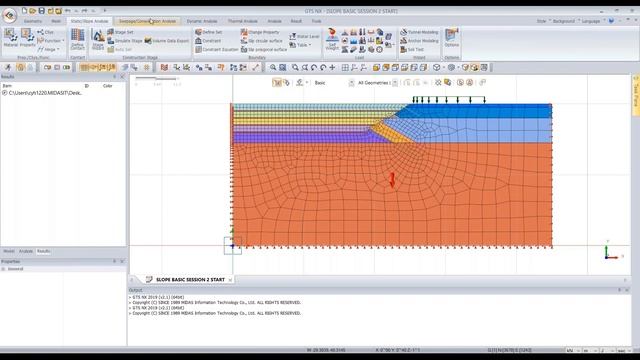Screen dimensions: 640x360
Task: Click the distributed load arrows above the slope
Action: 449,100
